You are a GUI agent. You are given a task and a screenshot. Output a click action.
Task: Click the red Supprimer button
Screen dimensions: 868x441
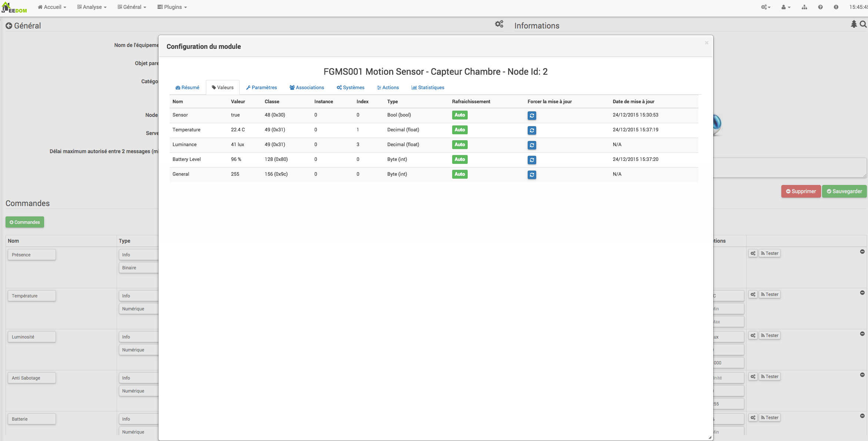point(801,191)
